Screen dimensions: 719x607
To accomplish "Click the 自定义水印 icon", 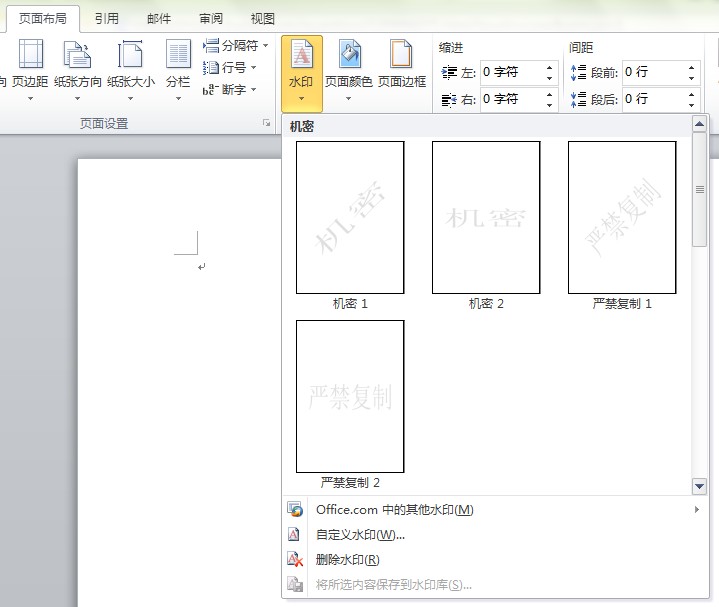I will [294, 534].
